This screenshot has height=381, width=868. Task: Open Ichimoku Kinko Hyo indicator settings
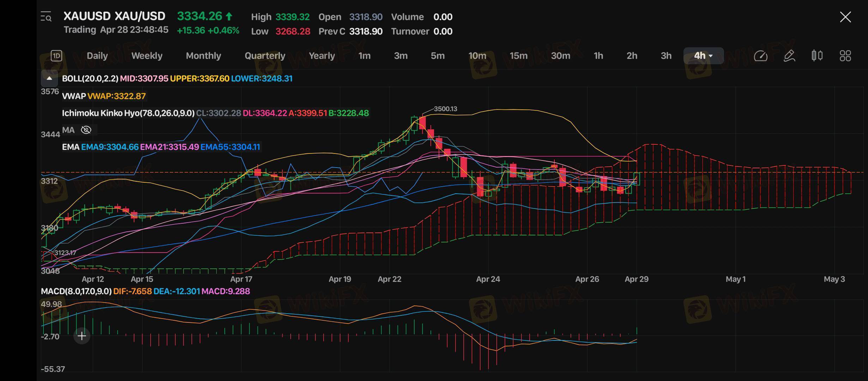tap(128, 113)
